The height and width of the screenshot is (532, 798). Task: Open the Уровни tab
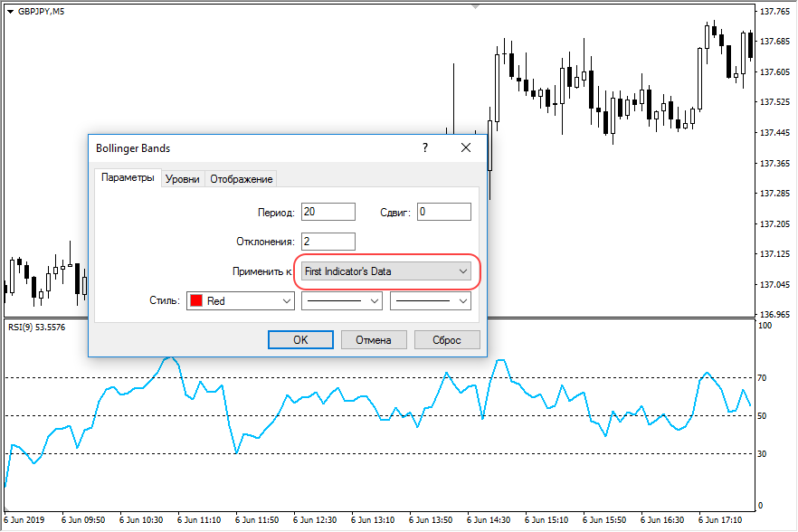[183, 179]
